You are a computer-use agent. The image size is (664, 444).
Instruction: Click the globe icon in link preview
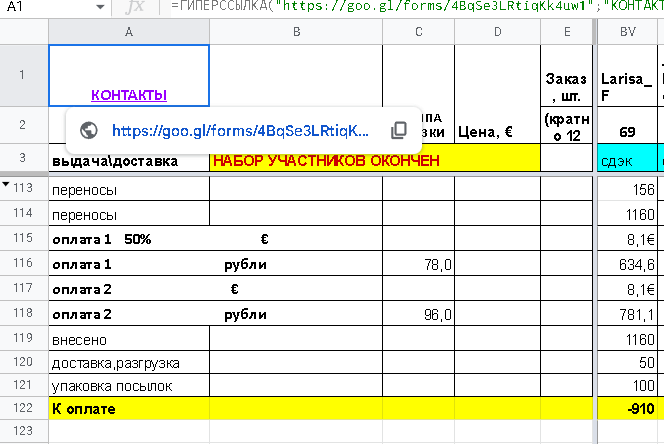pos(87,130)
